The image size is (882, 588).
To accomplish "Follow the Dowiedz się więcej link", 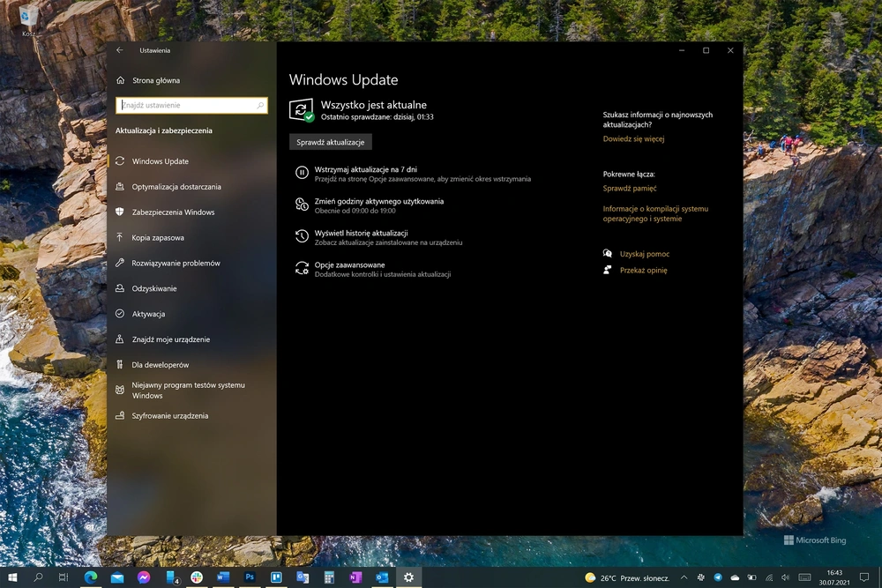I will tap(633, 139).
